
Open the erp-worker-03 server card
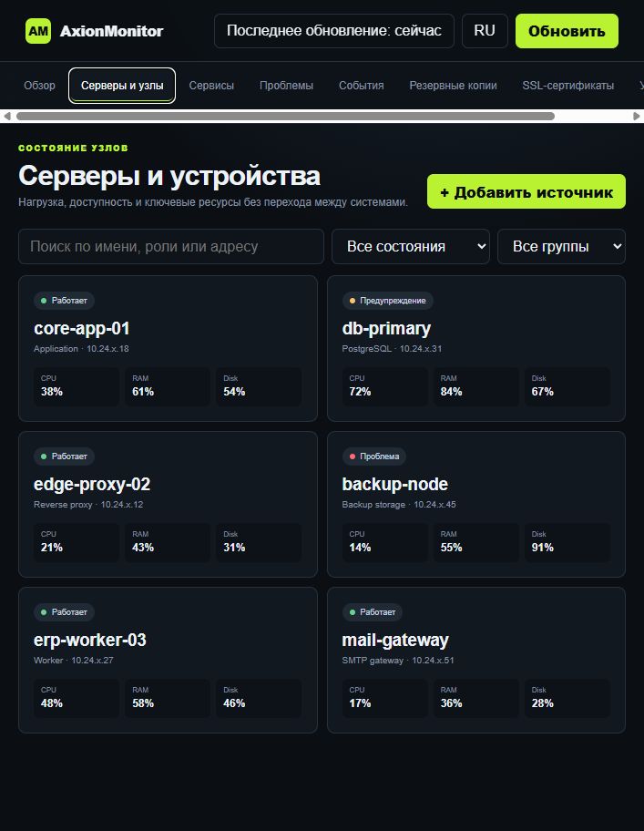[168, 660]
